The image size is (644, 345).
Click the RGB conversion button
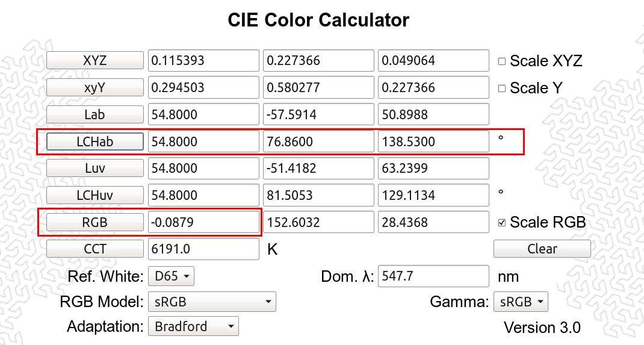(95, 222)
